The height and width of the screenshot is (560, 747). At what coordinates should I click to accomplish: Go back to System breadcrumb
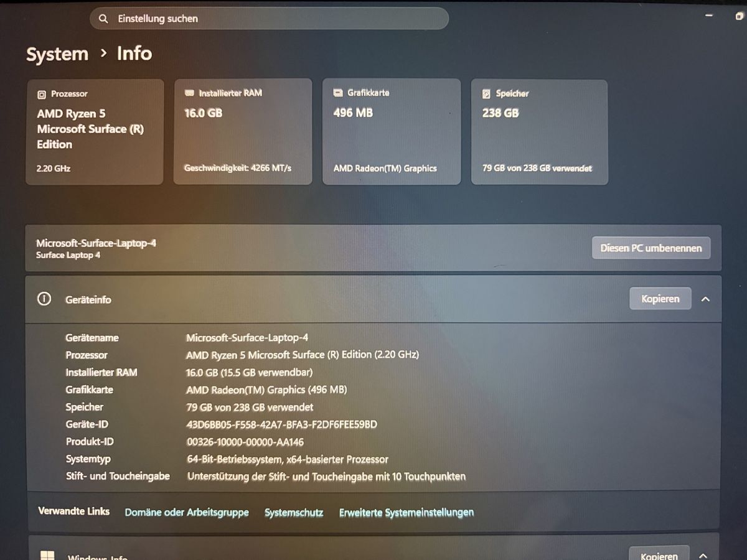57,54
